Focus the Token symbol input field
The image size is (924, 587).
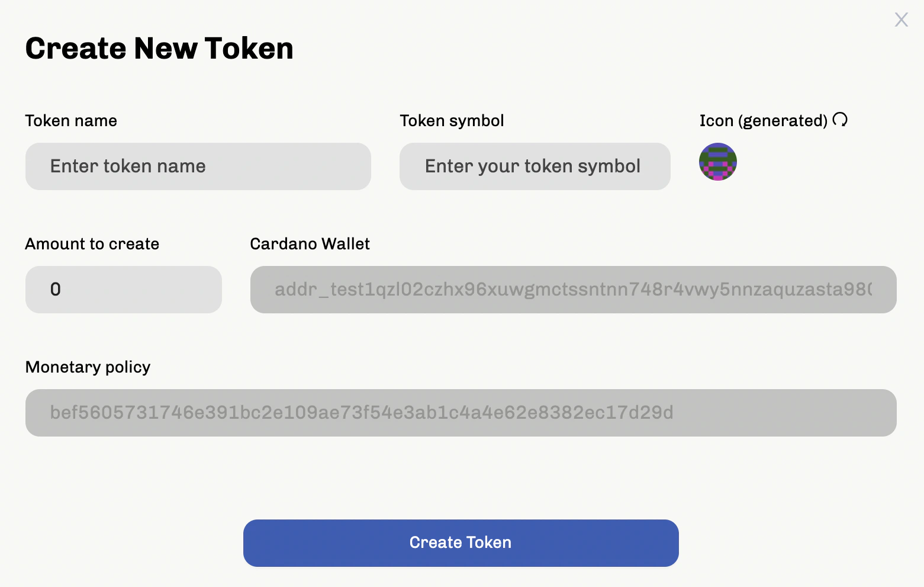pyautogui.click(x=535, y=166)
